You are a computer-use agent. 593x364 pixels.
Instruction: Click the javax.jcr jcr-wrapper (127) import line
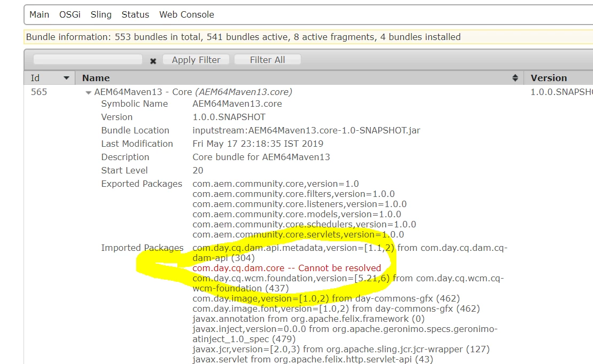[341, 349]
